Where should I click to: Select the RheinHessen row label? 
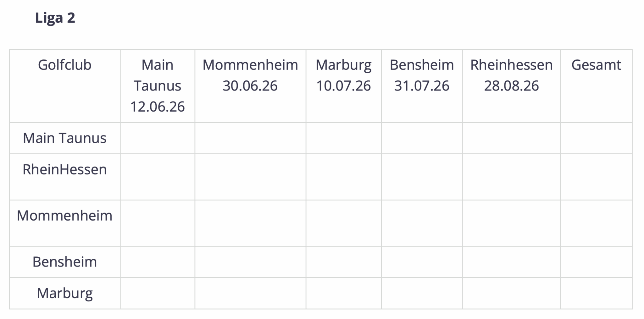(x=64, y=170)
